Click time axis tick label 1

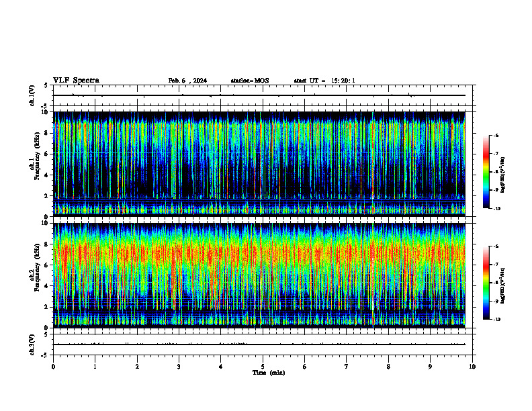95,367
